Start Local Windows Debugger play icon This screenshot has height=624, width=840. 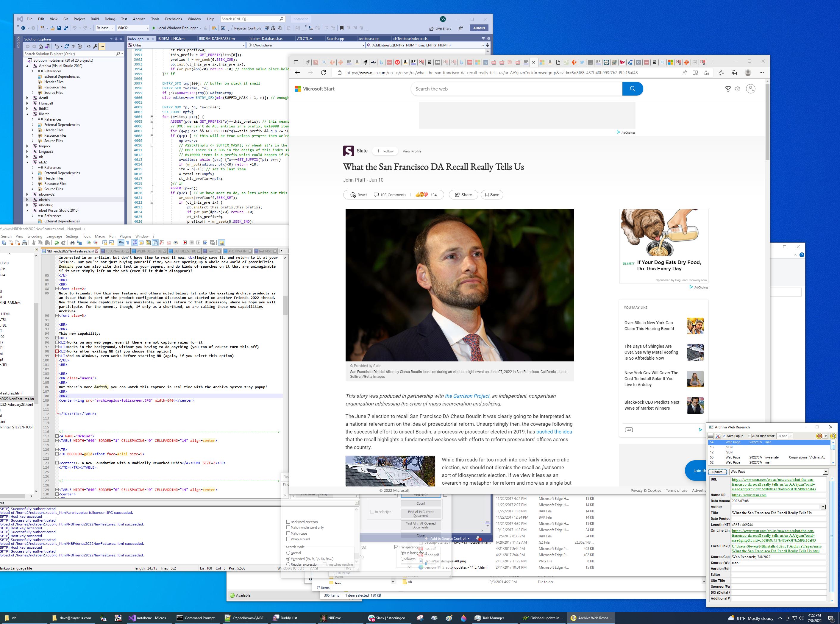click(x=154, y=28)
